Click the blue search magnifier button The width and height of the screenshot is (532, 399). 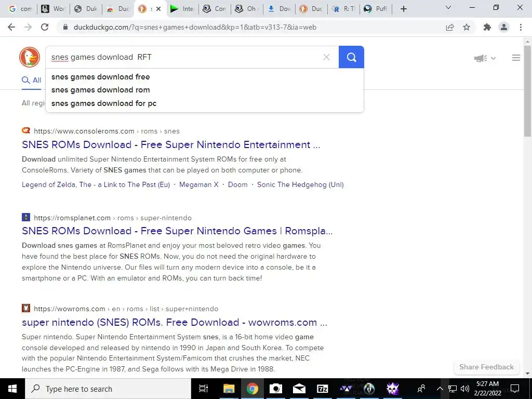(351, 57)
